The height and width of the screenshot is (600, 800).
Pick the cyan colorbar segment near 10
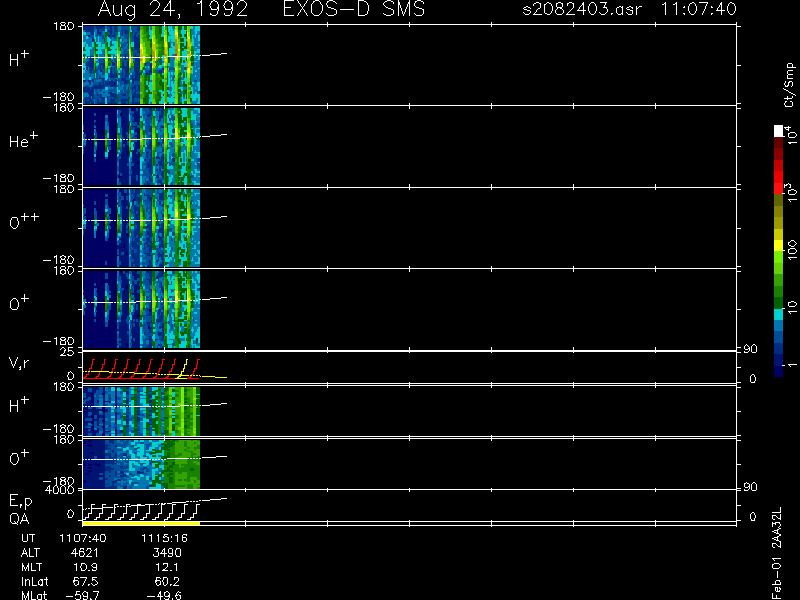tap(779, 314)
